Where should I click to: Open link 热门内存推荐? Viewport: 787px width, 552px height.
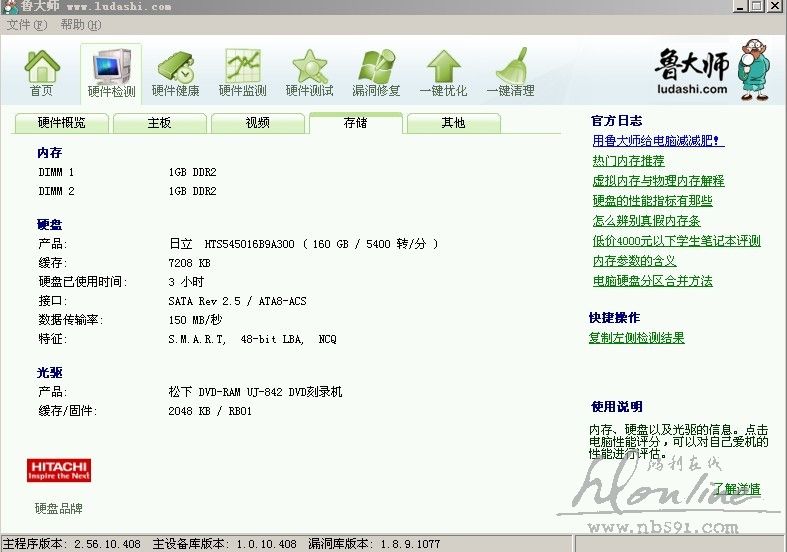coord(628,161)
